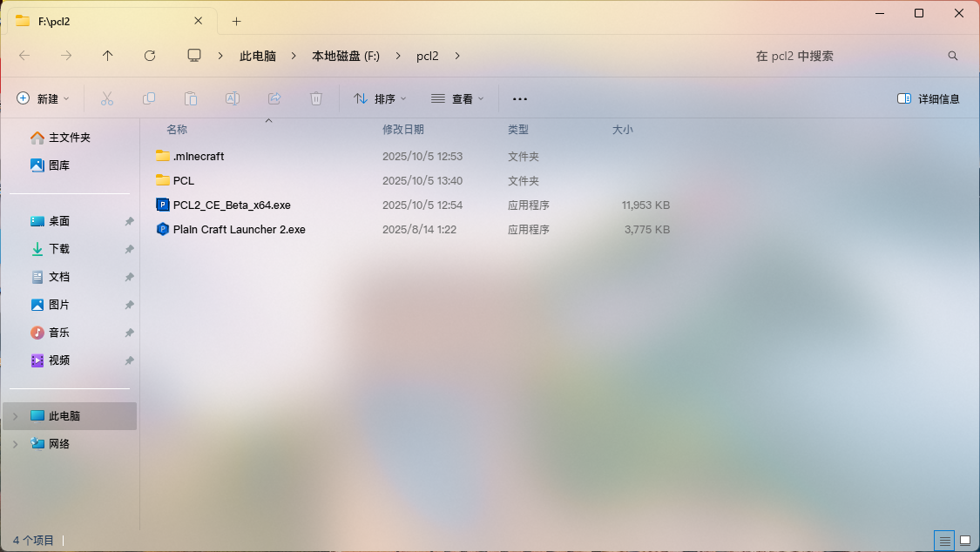Switch to details list view in status bar
Image resolution: width=980 pixels, height=552 pixels.
pyautogui.click(x=943, y=541)
